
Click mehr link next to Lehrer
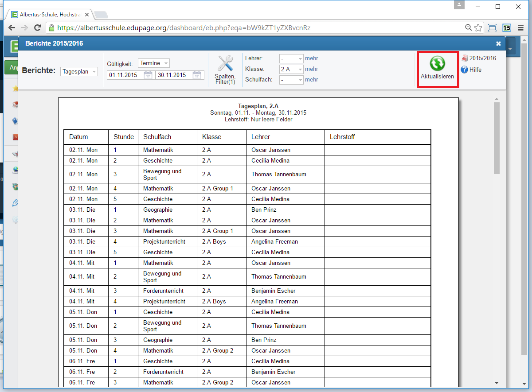point(312,58)
